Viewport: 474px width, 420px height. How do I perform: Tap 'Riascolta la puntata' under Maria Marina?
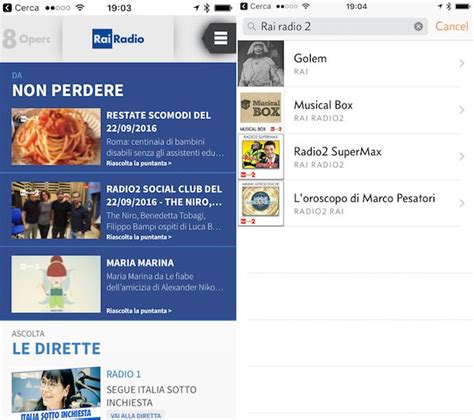tap(139, 311)
